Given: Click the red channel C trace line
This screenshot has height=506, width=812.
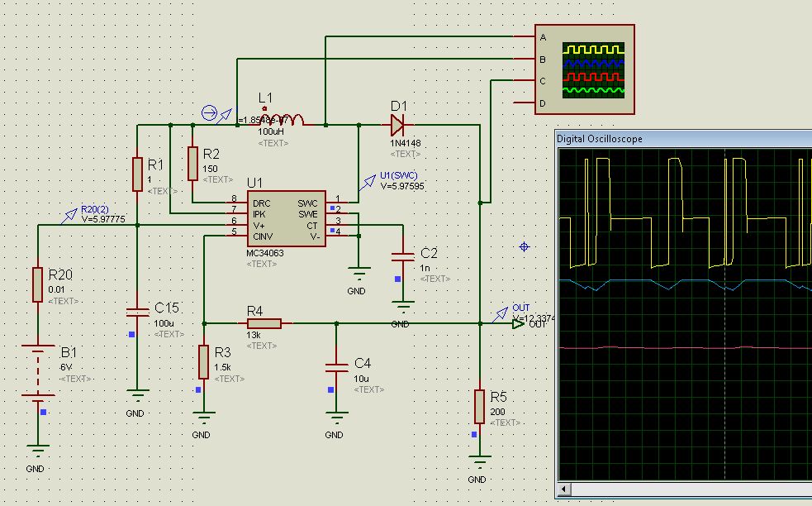Looking at the screenshot, I should (x=661, y=348).
